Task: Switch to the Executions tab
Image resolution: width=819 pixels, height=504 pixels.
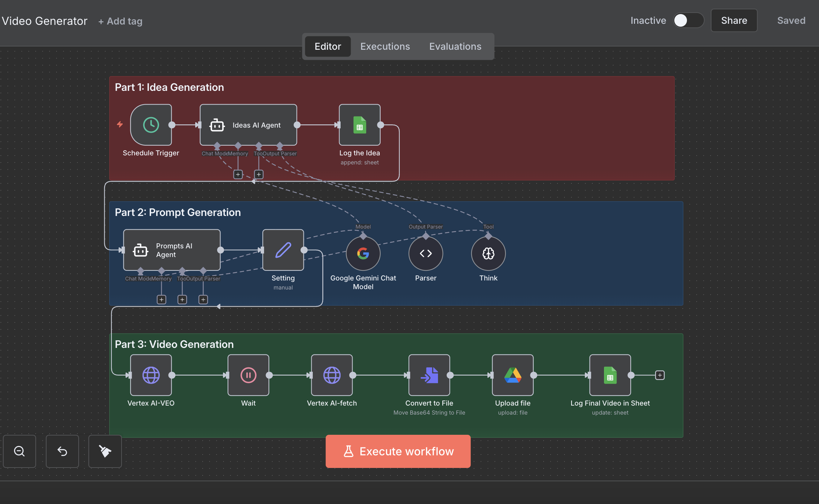Action: (385, 47)
